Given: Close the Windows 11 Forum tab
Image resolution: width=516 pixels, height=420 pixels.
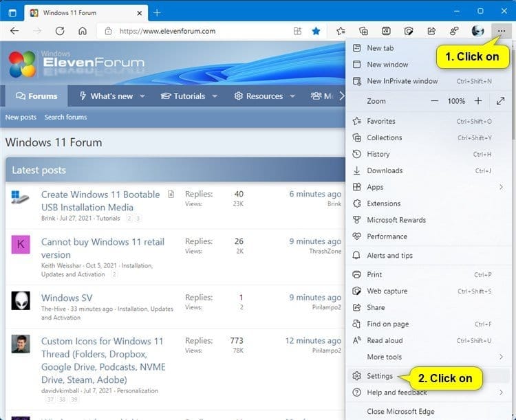Looking at the screenshot, I should [x=140, y=13].
